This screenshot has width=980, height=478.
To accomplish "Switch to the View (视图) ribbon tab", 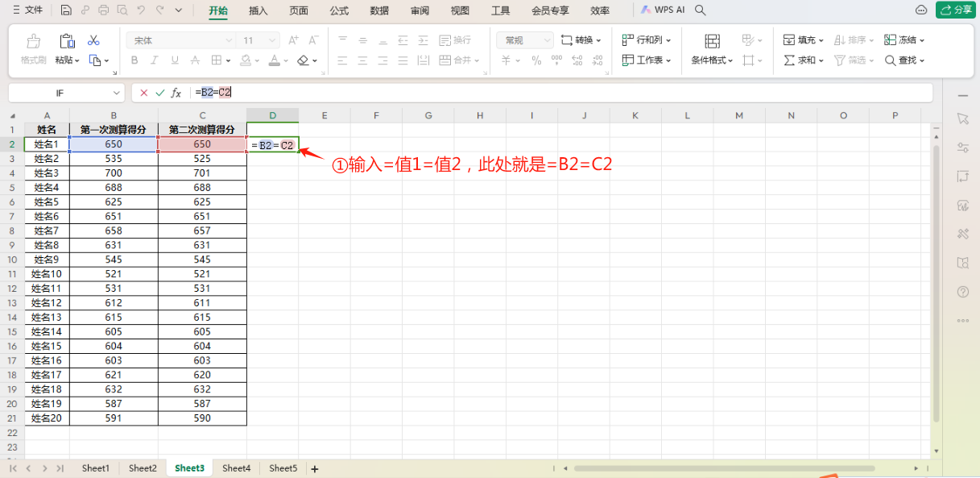I will [460, 10].
